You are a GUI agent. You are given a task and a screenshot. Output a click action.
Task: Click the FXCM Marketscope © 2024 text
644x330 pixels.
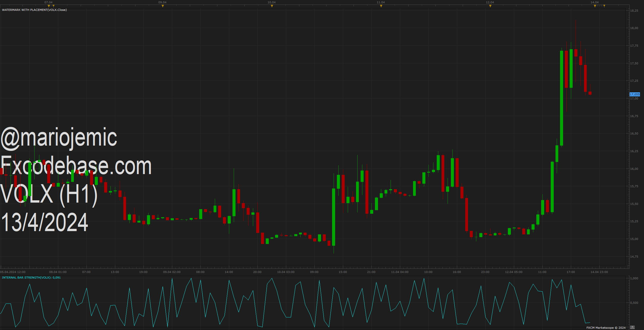(606, 328)
